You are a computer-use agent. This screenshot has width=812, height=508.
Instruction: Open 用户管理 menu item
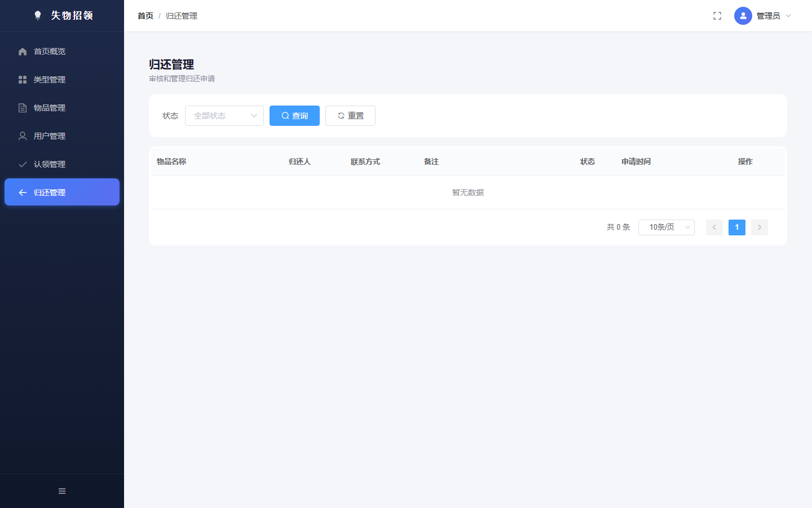62,136
